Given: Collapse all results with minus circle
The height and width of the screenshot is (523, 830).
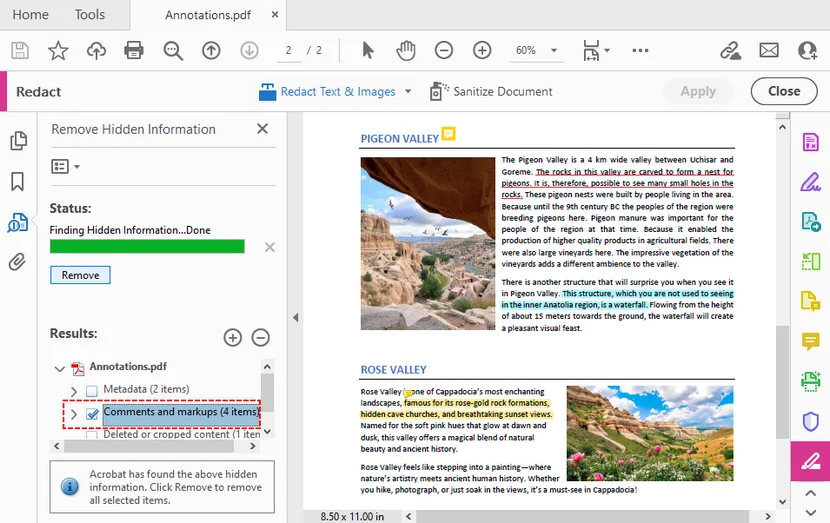Looking at the screenshot, I should pos(260,338).
